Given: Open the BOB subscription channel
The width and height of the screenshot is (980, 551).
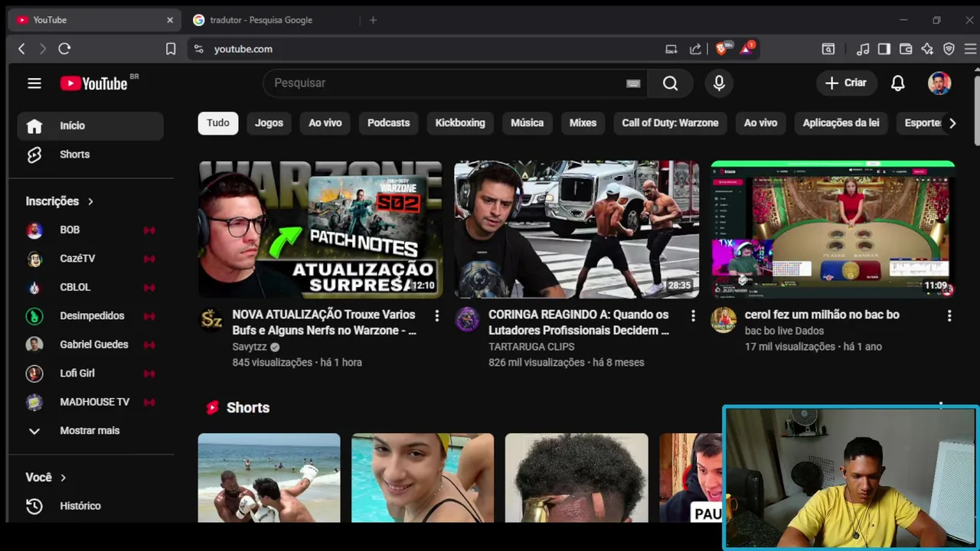Looking at the screenshot, I should pyautogui.click(x=90, y=230).
